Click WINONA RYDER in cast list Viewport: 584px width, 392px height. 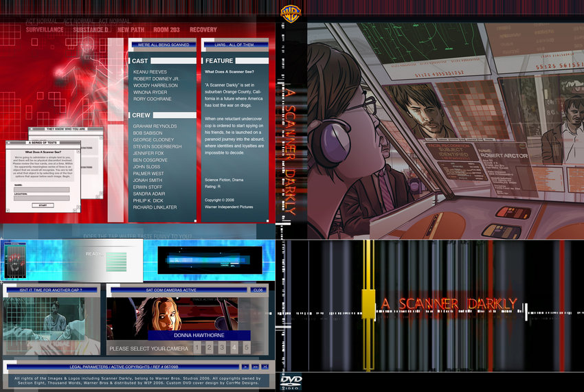tap(150, 92)
